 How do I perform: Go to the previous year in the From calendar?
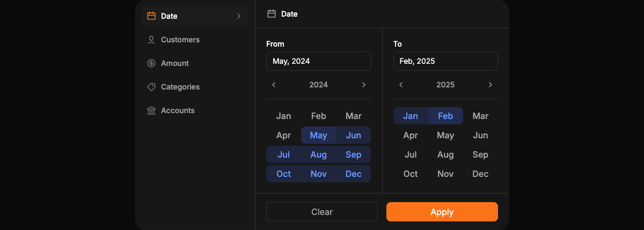point(274,85)
